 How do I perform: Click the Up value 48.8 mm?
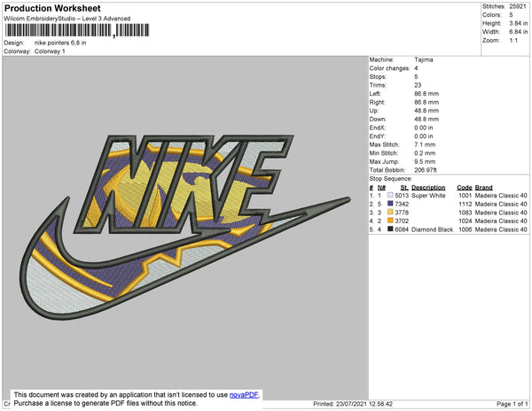click(426, 111)
